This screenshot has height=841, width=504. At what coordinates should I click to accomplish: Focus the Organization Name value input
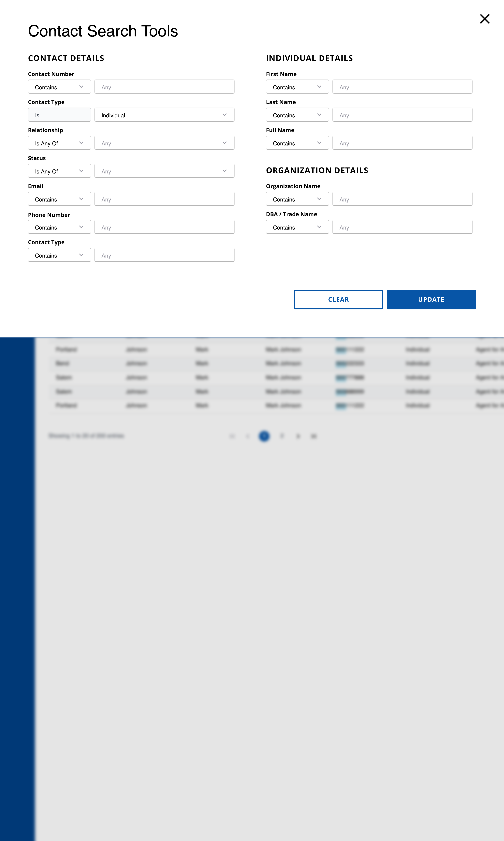click(402, 199)
